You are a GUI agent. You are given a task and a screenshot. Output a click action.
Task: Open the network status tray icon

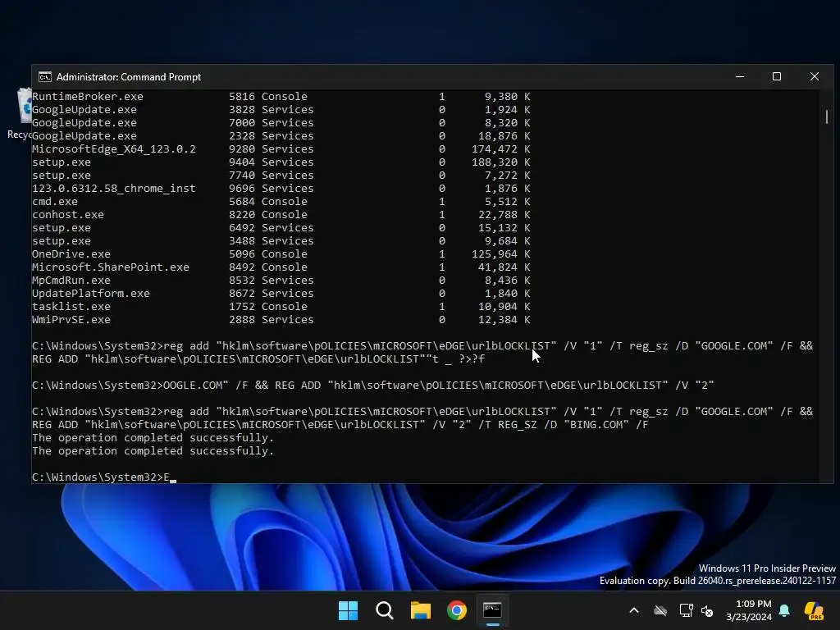(x=686, y=610)
